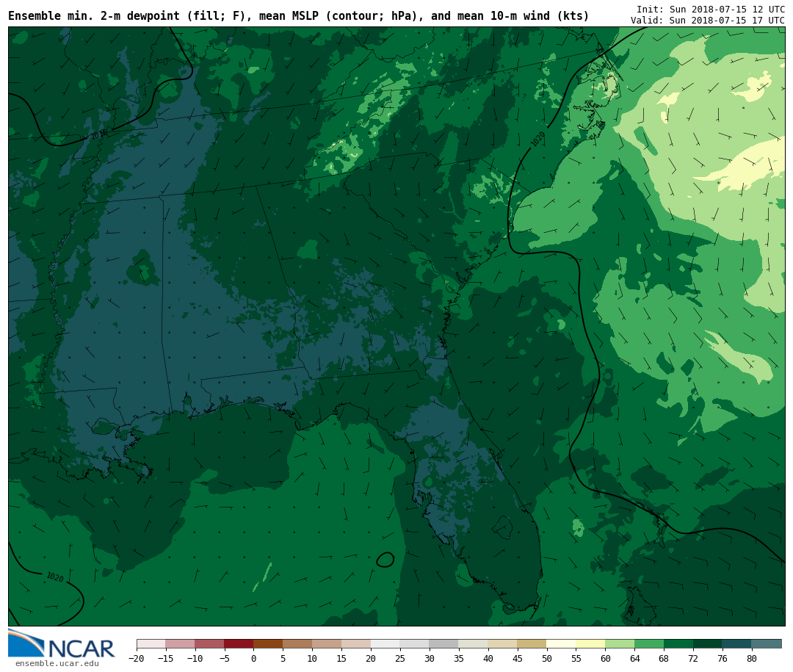This screenshot has width=793, height=672.
Task: Click the 1020 contour label off the Carolina coast
Action: [x=538, y=139]
